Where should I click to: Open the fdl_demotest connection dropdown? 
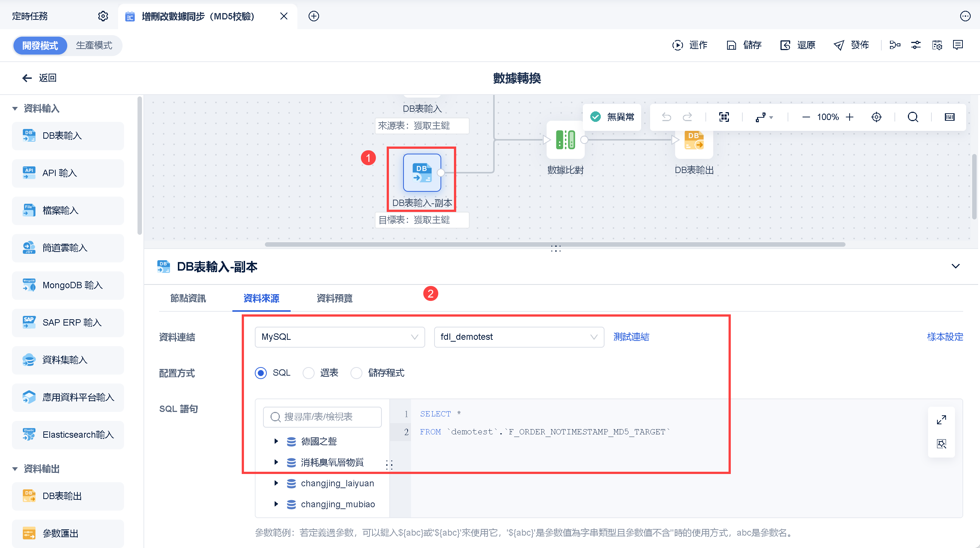(x=519, y=337)
